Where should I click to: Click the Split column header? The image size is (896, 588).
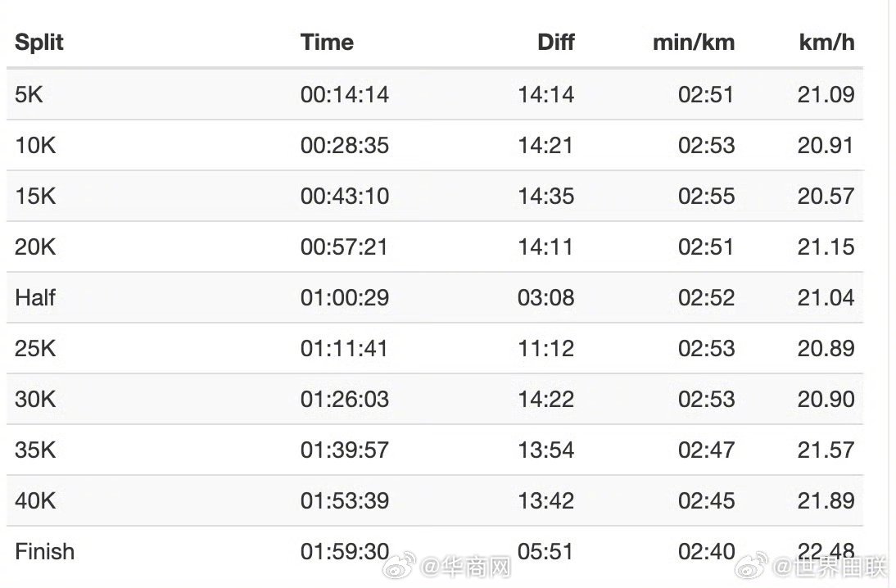pos(39,43)
